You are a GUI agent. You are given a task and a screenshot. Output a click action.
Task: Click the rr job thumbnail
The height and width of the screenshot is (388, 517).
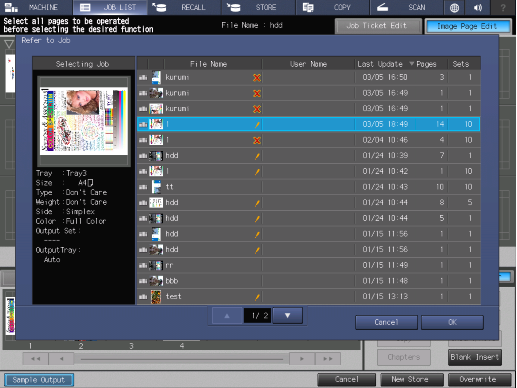pos(156,265)
